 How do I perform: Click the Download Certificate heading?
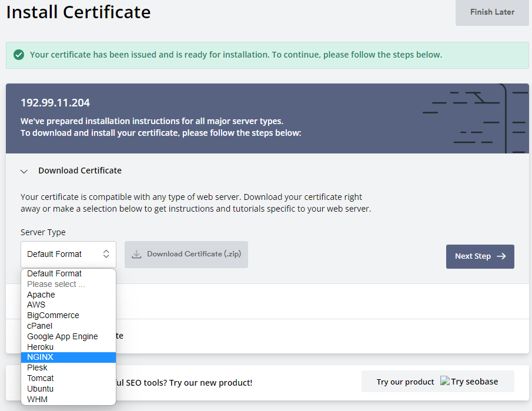80,171
